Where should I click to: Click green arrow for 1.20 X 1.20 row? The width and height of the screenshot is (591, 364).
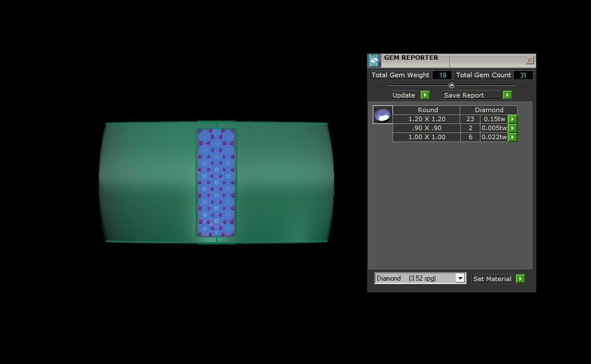point(513,119)
